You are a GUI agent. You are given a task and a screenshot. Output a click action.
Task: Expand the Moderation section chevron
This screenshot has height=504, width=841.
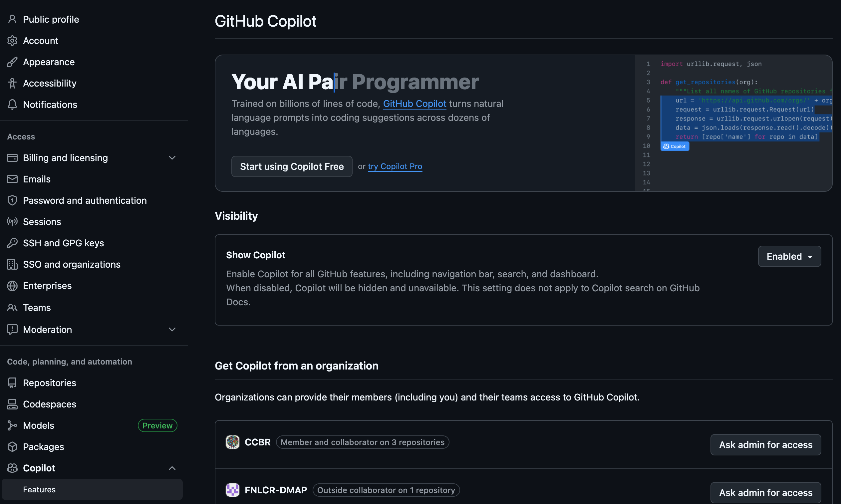(172, 330)
